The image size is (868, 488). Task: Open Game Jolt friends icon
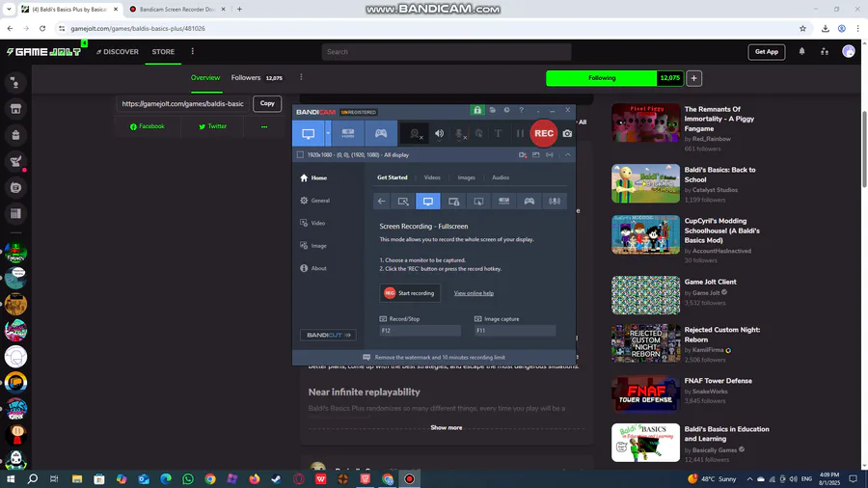click(825, 51)
